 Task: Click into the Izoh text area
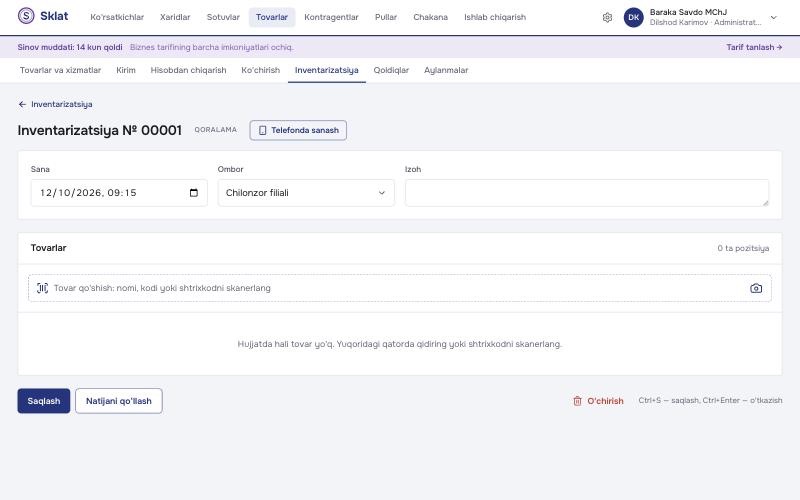click(x=587, y=193)
